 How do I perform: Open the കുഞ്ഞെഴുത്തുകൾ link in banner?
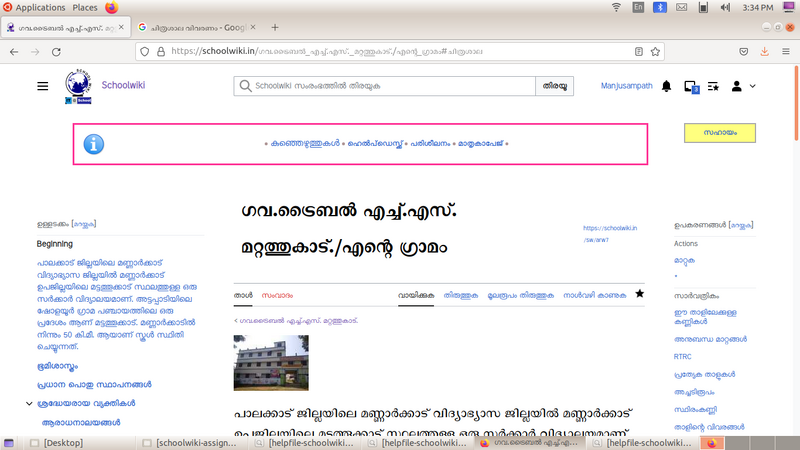click(x=305, y=143)
